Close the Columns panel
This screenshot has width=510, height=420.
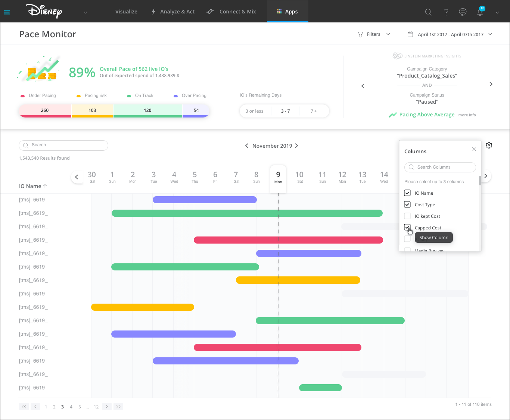click(x=474, y=149)
